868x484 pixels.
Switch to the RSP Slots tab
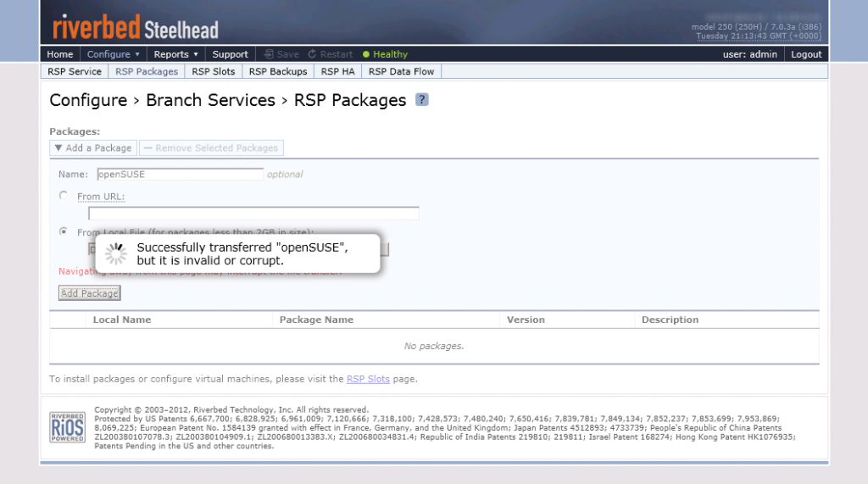point(214,71)
